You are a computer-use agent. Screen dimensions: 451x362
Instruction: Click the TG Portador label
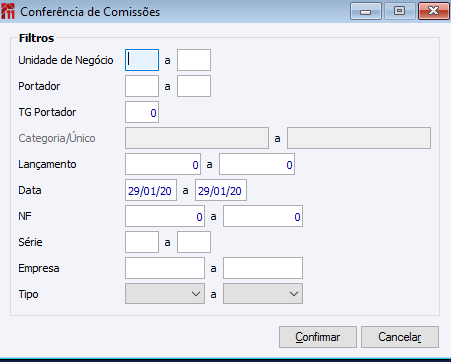click(x=47, y=112)
